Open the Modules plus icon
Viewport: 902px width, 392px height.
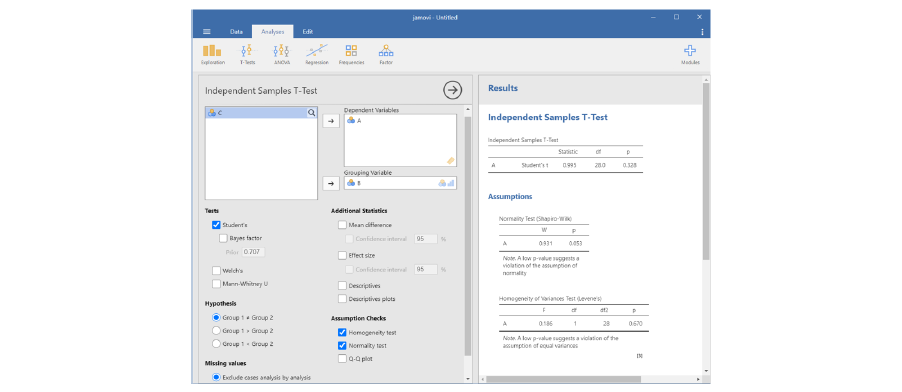click(690, 54)
